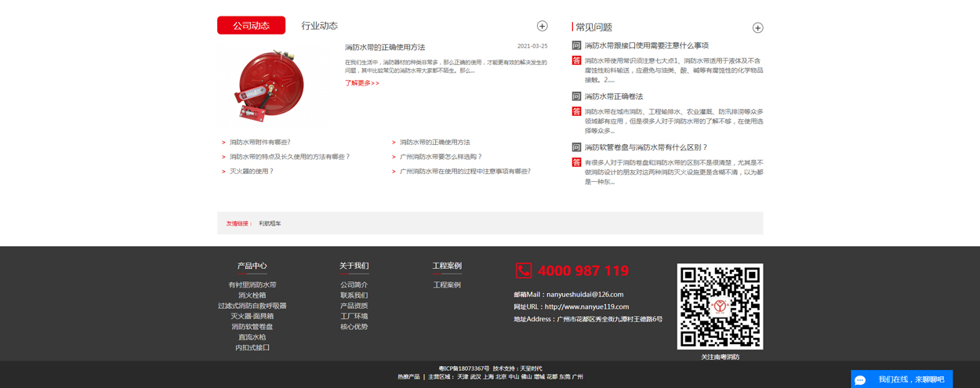Switch to the 公司动态 tab
Viewport: 980px width, 388px height.
coord(251,26)
